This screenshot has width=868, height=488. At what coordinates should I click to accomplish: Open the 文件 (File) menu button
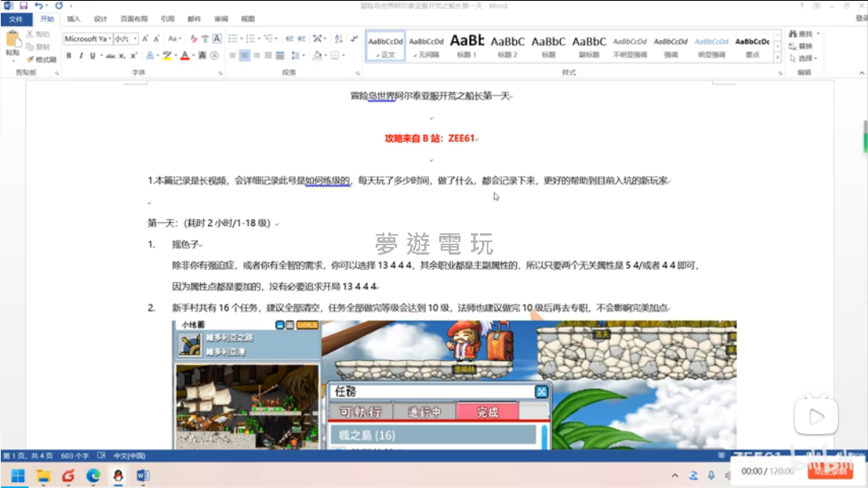click(x=16, y=18)
